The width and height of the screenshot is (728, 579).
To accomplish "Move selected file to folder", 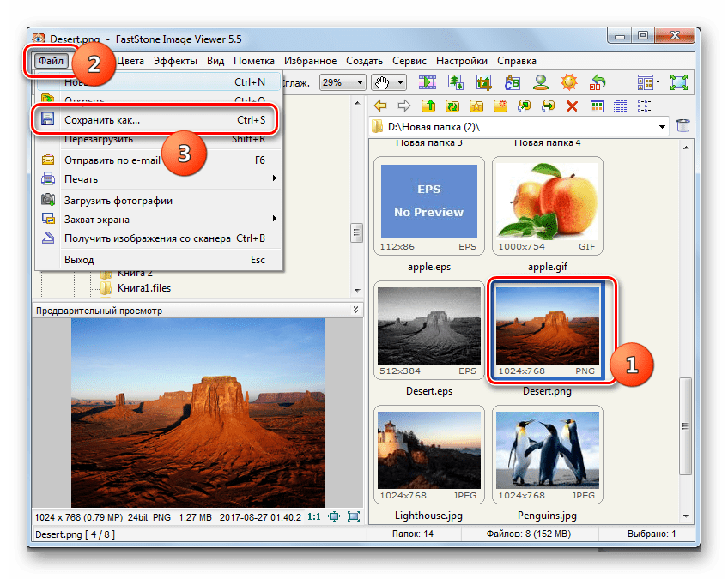I will click(x=549, y=106).
